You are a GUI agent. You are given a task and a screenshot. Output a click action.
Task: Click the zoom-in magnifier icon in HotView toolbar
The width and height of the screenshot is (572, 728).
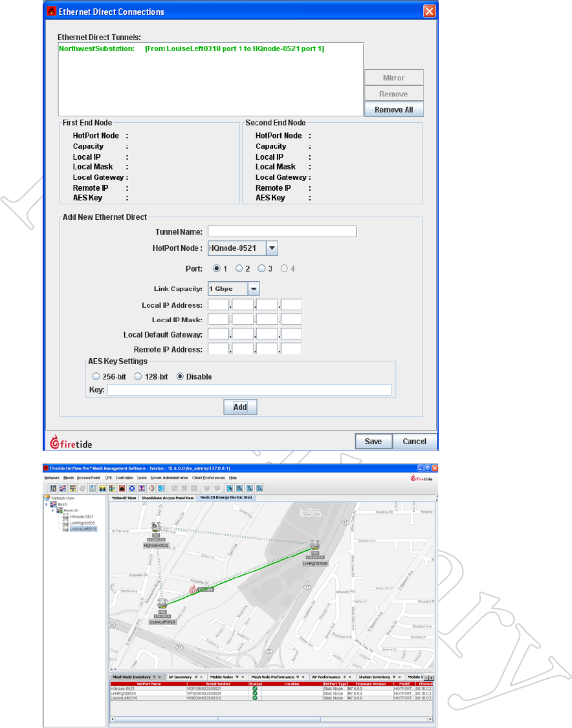point(240,488)
